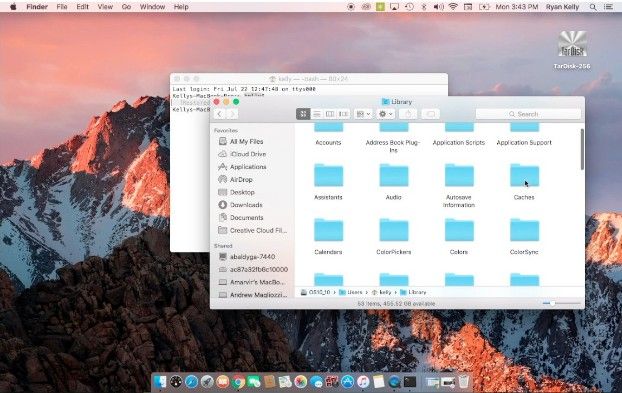Screen dimensions: 622x393
Task: Switch Finder to column view
Action: (x=330, y=114)
